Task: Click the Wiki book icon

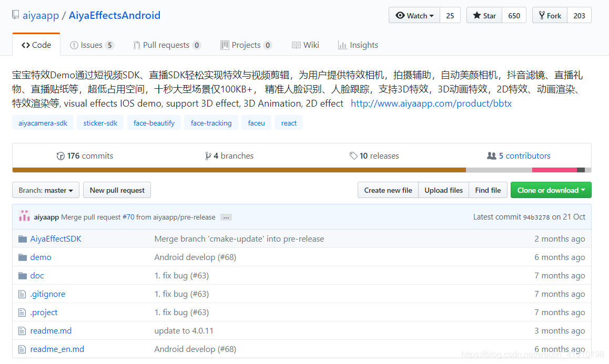Action: (x=296, y=45)
